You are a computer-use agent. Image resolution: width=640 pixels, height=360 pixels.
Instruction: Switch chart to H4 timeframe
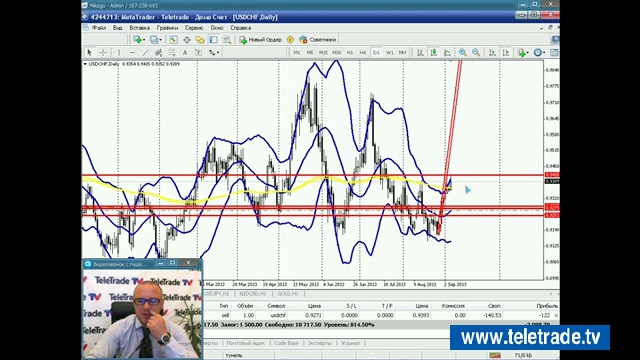click(363, 52)
